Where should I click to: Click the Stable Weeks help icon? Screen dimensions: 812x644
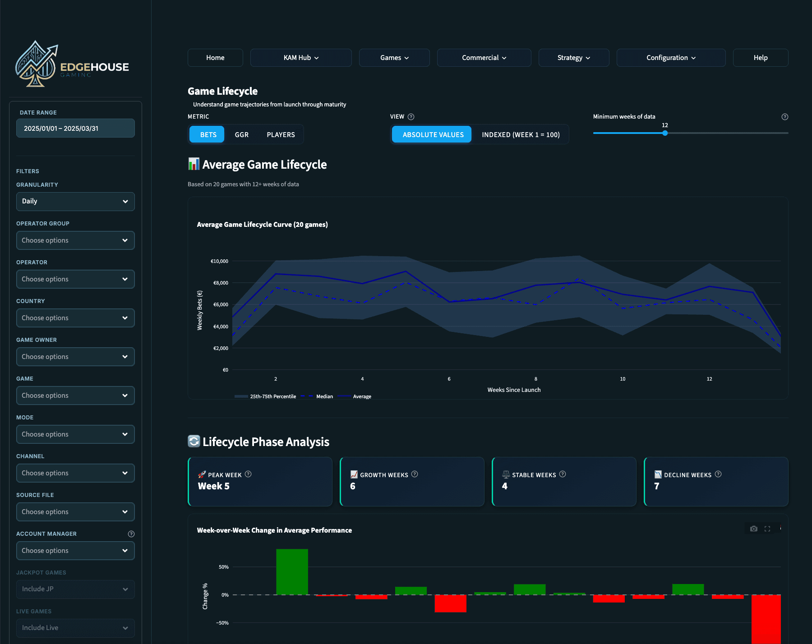point(563,474)
